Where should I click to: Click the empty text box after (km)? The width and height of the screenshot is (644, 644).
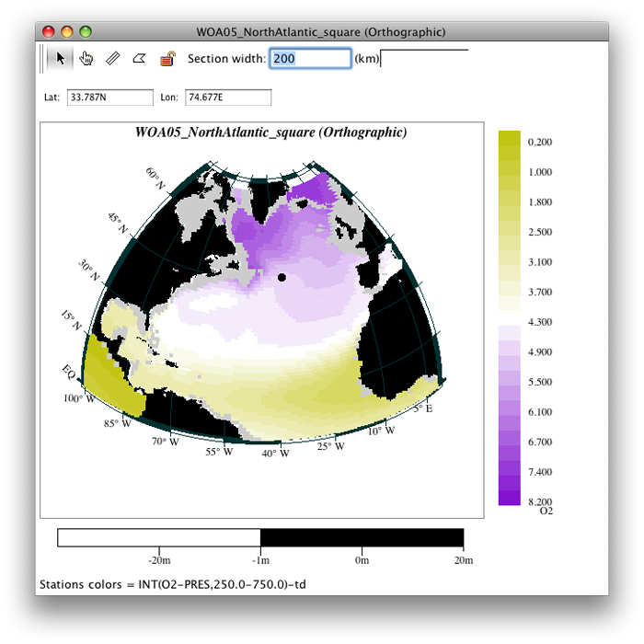pos(423,59)
